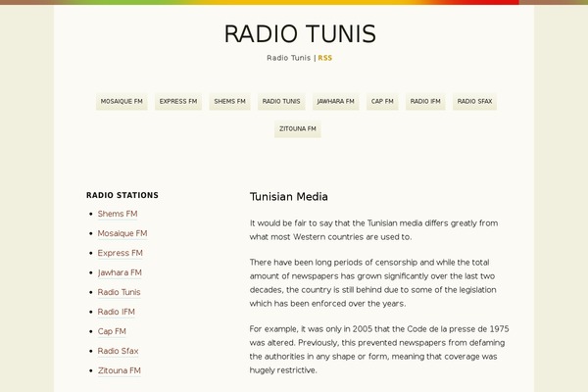This screenshot has height=392, width=588.
Task: Open the Radio Sfax sidebar link
Action: point(118,351)
